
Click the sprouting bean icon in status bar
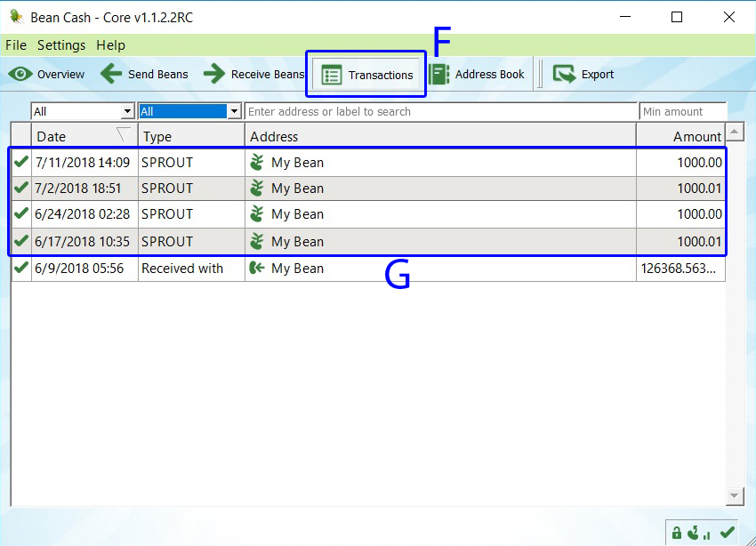point(694,533)
